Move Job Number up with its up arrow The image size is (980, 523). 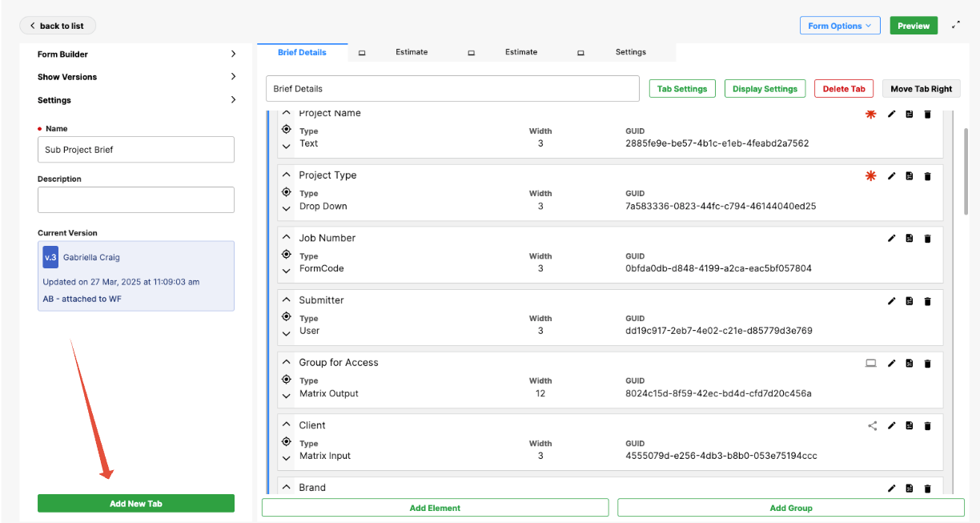[x=287, y=238]
